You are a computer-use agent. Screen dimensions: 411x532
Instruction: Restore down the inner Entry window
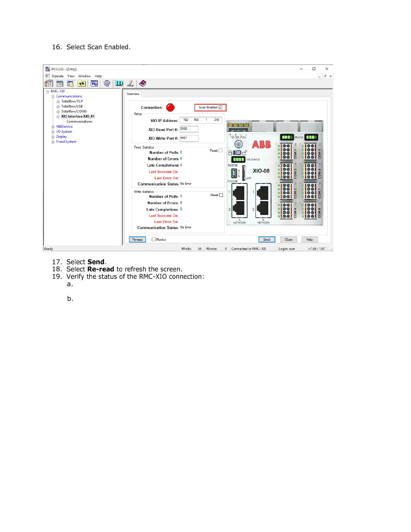tap(325, 76)
